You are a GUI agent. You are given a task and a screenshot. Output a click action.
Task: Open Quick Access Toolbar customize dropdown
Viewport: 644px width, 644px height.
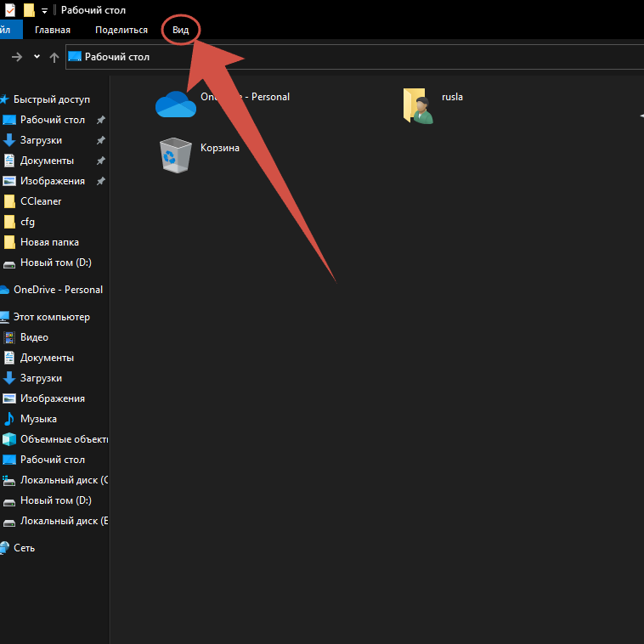coord(44,10)
